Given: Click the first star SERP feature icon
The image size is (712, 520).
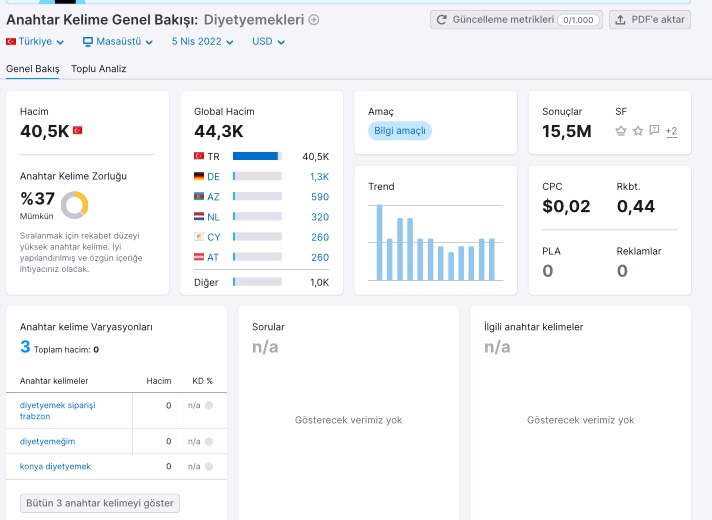Looking at the screenshot, I should coord(621,131).
